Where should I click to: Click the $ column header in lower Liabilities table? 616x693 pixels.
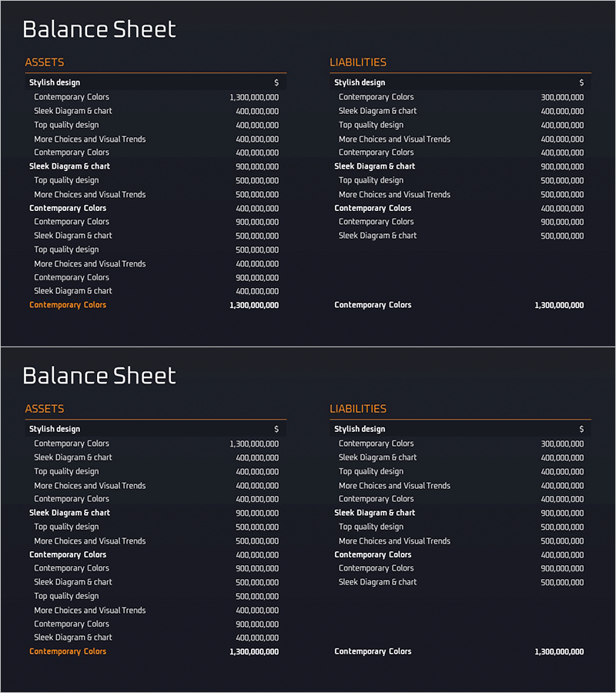pyautogui.click(x=581, y=429)
